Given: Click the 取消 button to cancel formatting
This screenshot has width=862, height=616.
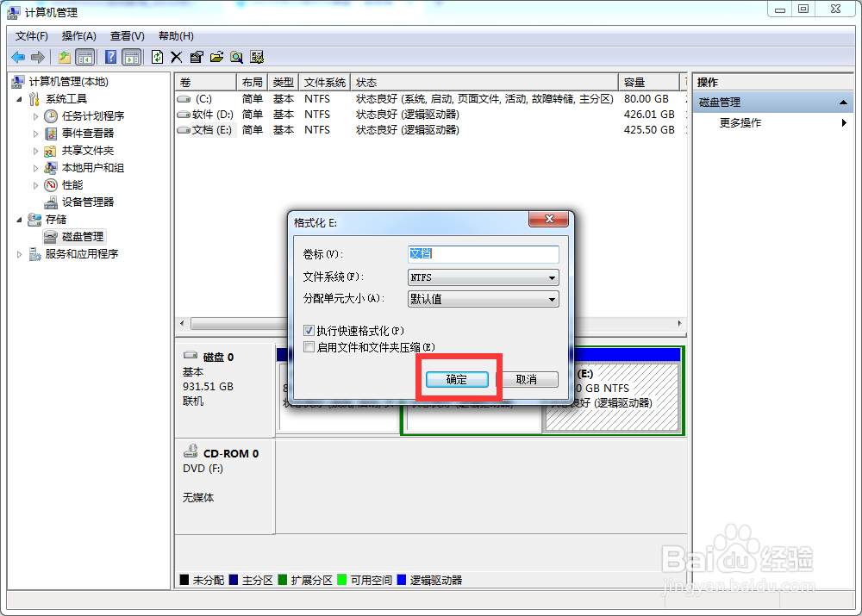Looking at the screenshot, I should (x=530, y=379).
